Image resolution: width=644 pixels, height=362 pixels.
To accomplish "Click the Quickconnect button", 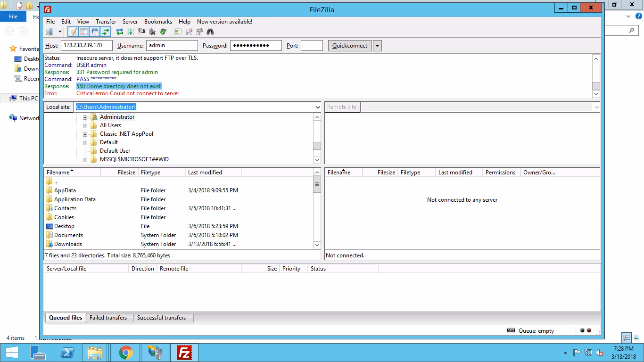I will pos(349,46).
